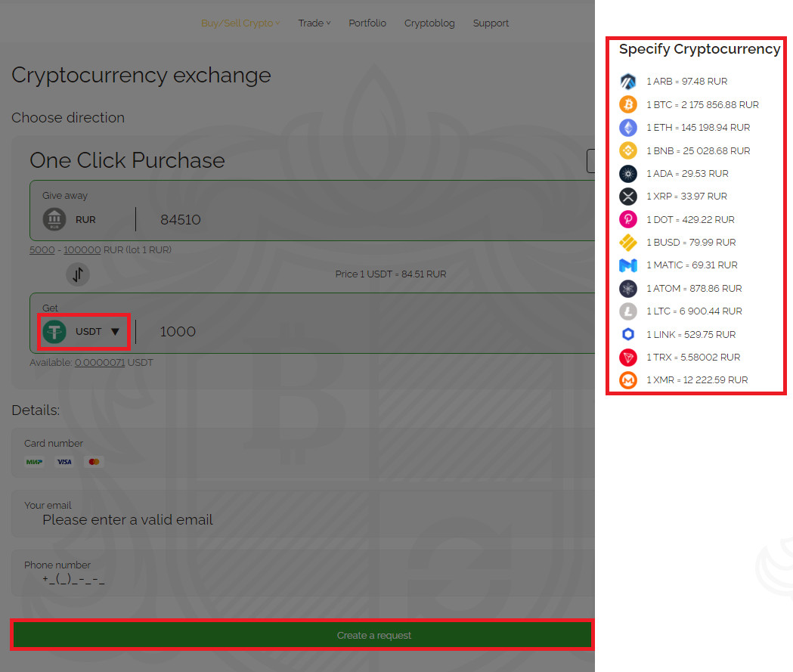This screenshot has width=793, height=672.
Task: Click the bank icon next to RUR
Action: 54,219
